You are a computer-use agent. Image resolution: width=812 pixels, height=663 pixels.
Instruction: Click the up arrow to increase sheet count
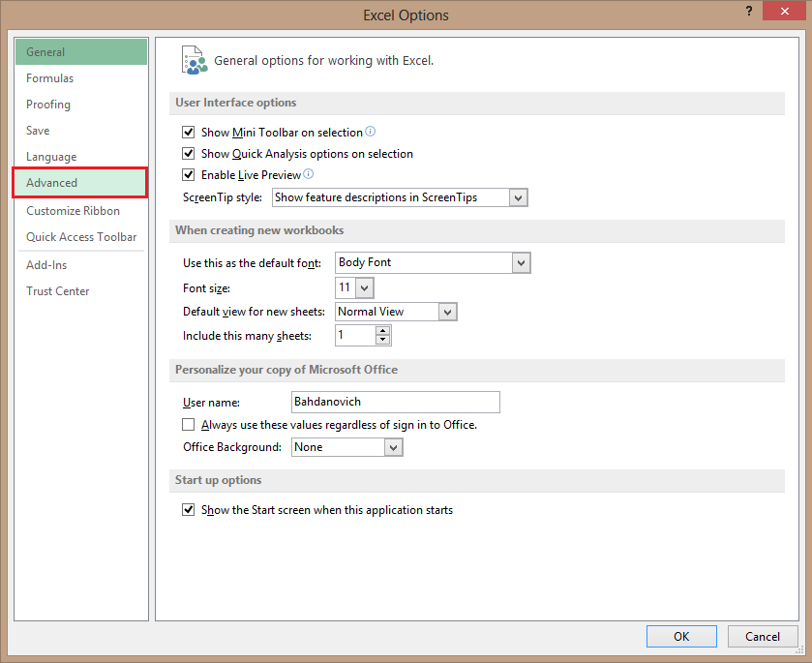point(382,330)
